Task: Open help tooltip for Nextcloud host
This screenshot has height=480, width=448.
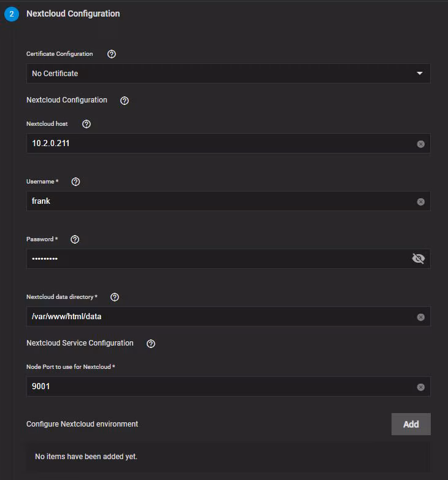Action: coord(87,124)
